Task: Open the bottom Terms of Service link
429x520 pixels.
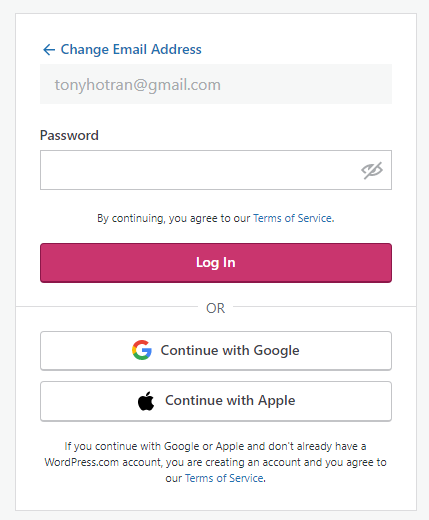Action: point(224,478)
